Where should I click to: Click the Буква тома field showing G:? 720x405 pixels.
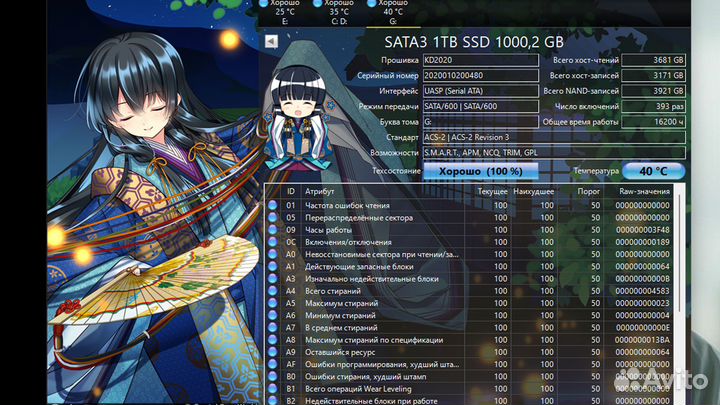480,122
